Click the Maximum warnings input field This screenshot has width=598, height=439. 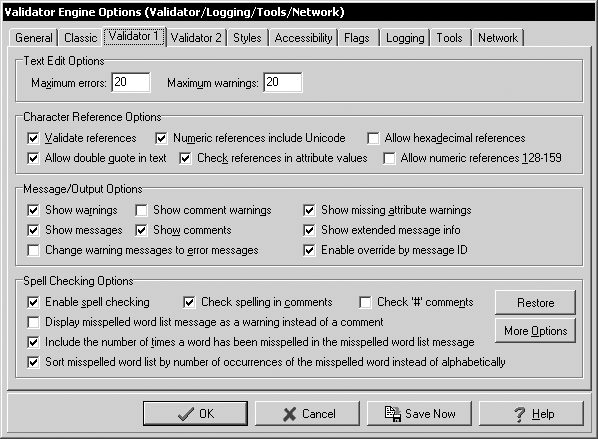[x=283, y=82]
